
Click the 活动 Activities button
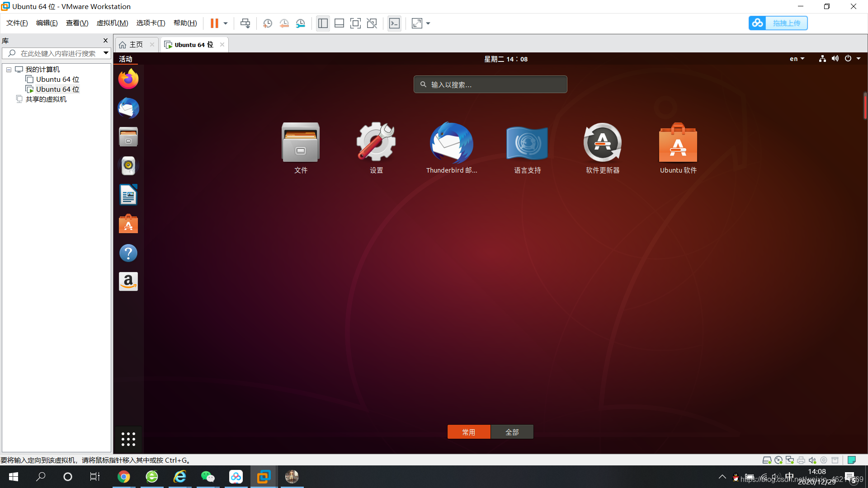tap(126, 59)
